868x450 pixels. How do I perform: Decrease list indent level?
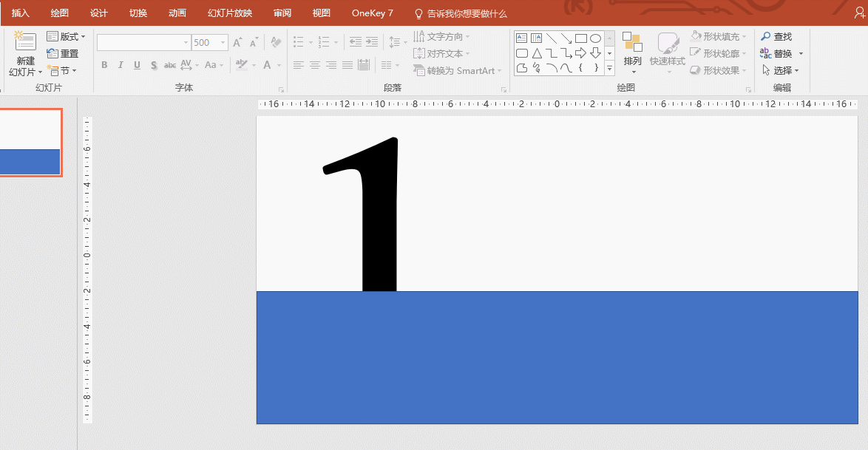356,42
